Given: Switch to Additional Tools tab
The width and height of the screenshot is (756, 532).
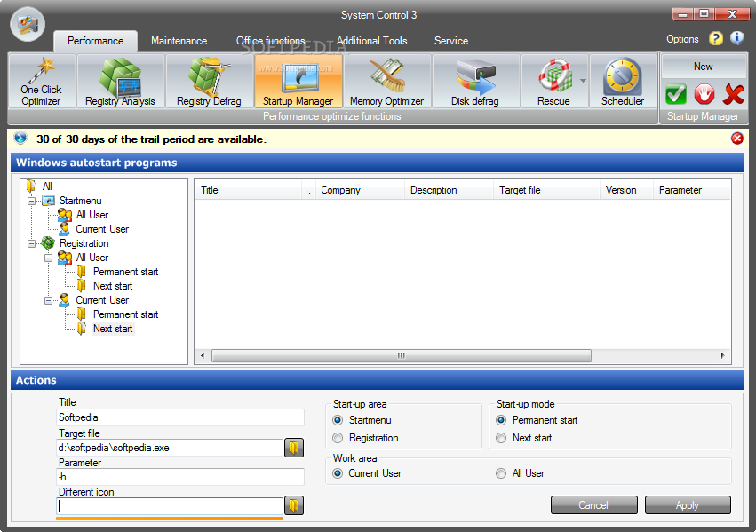Looking at the screenshot, I should [x=371, y=41].
